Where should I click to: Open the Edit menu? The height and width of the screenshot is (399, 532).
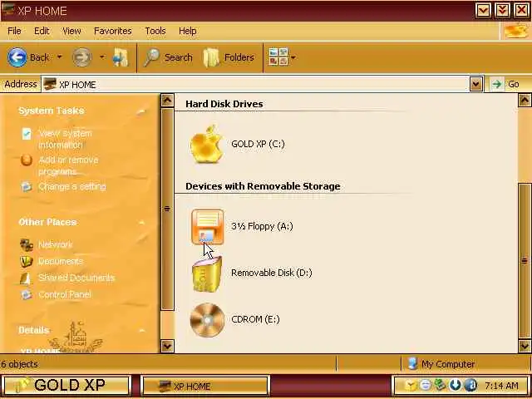coord(42,31)
